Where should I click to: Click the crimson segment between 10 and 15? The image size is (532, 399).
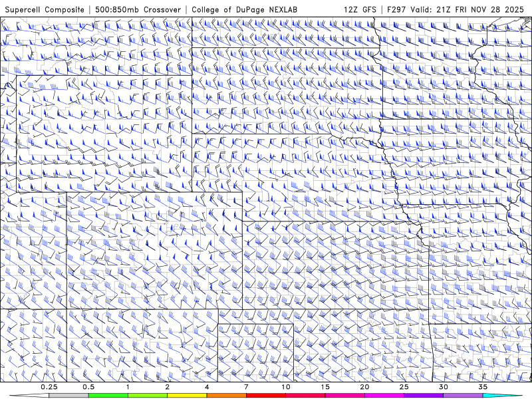(305, 396)
